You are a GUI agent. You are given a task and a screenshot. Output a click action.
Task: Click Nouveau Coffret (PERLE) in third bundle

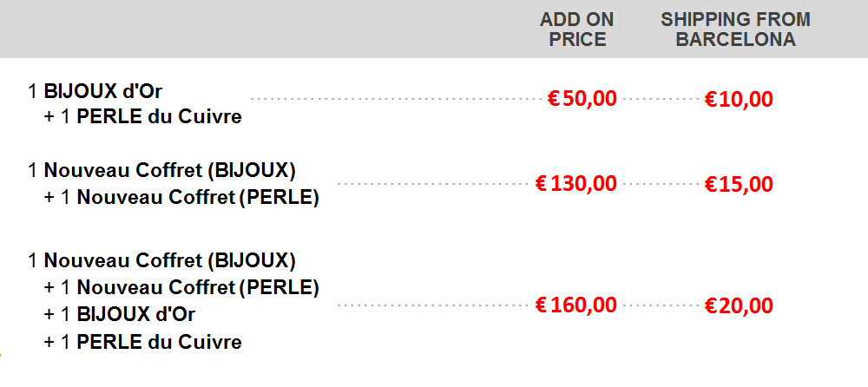198,287
